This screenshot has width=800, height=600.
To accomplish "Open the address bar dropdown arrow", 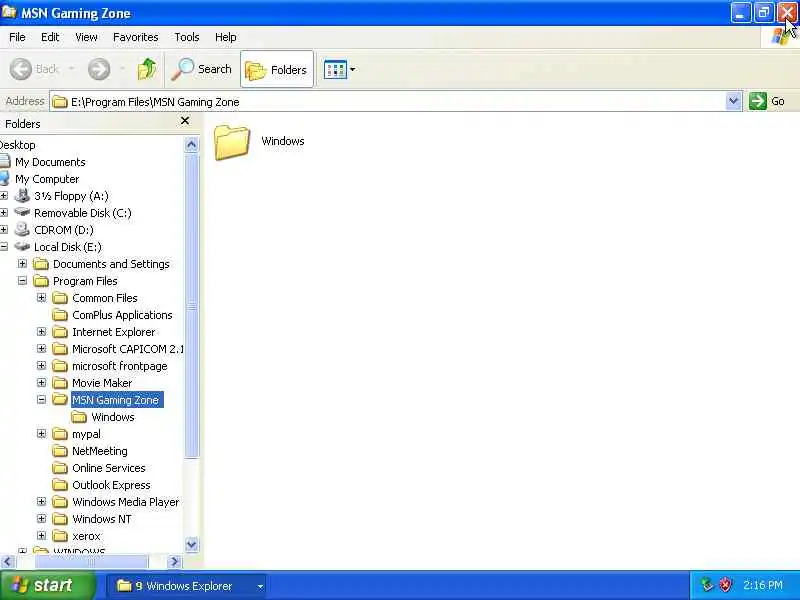I will tap(733, 101).
